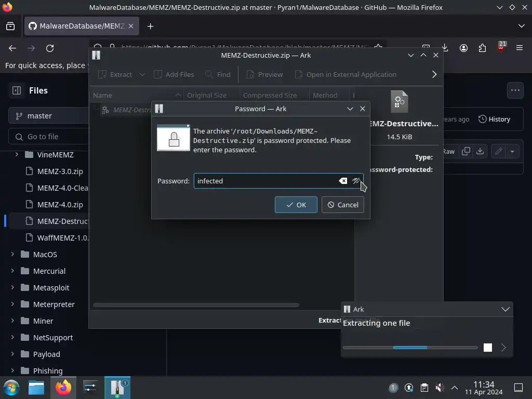
Task: Confirm password with OK button
Action: pos(296,205)
